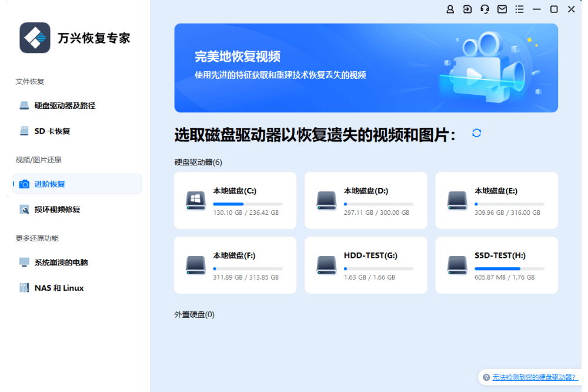Click the drive icon for 本地磁盘(F:)

pos(196,265)
